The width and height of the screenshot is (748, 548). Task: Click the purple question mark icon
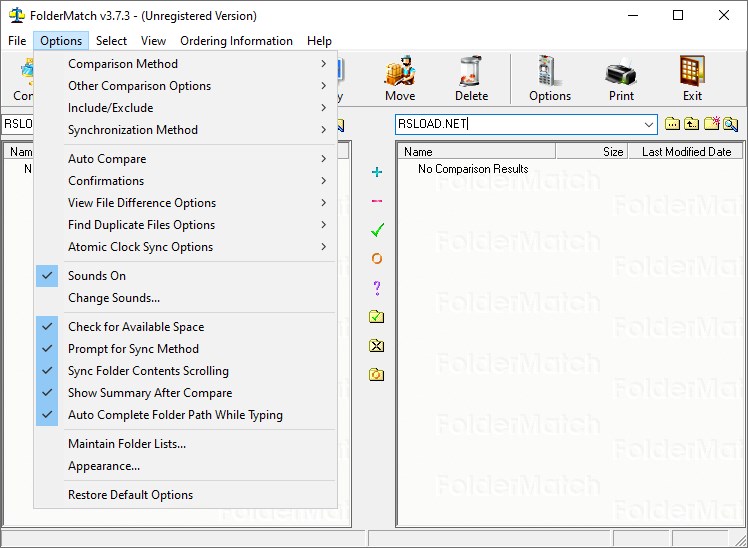(x=377, y=288)
